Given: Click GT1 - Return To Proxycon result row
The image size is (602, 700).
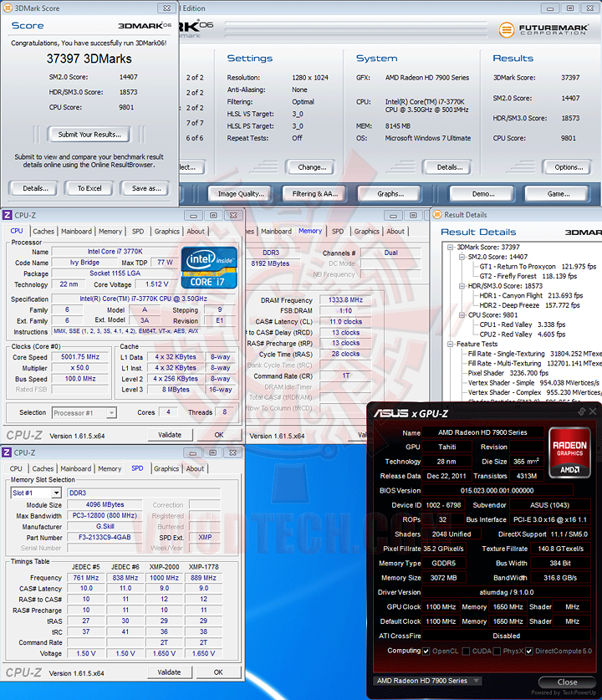Looking at the screenshot, I should [x=538, y=267].
